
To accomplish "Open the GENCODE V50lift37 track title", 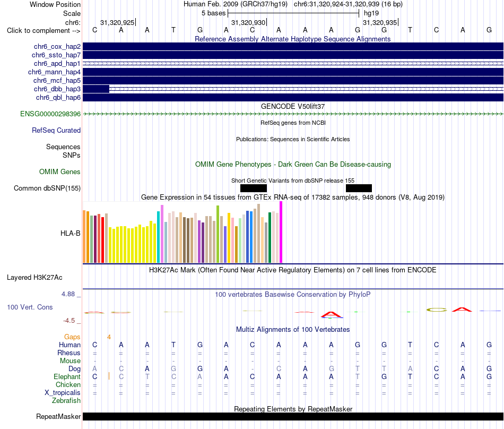I will click(x=292, y=106).
